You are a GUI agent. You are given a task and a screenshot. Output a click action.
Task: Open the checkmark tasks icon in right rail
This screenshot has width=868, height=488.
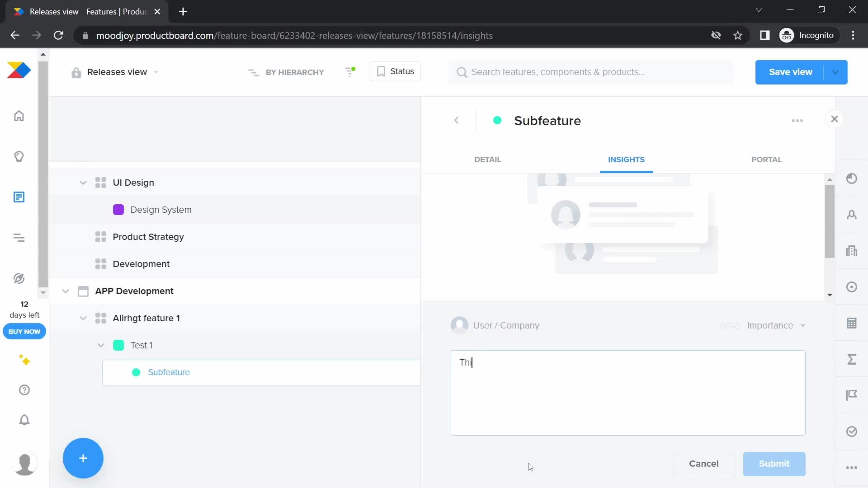click(x=852, y=432)
